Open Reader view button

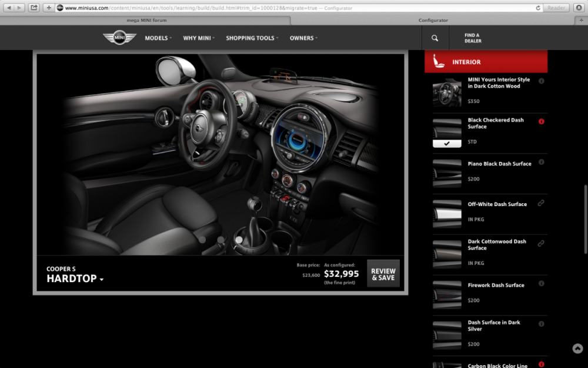coord(556,8)
